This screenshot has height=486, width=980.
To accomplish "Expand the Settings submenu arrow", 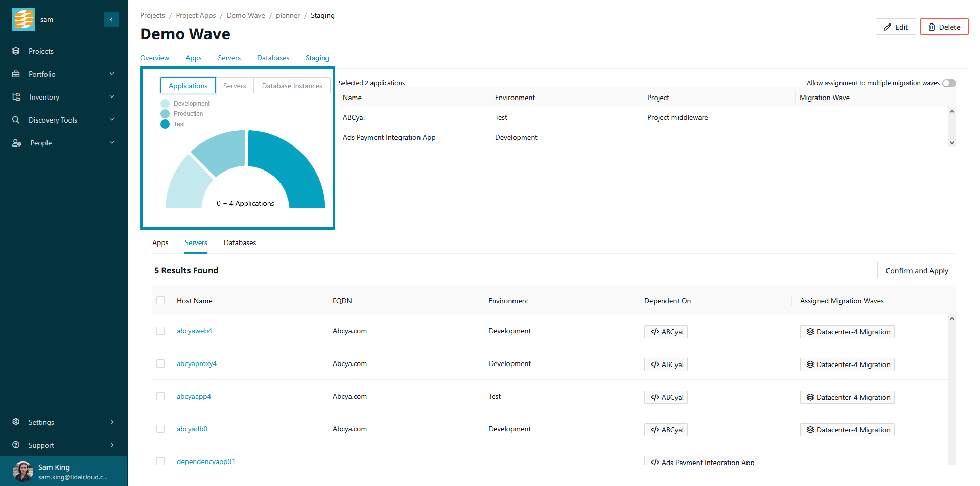I will [x=112, y=422].
